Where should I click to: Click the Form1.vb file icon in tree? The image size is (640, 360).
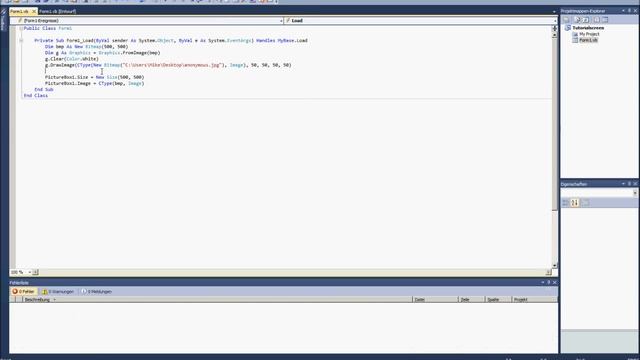[575, 40]
